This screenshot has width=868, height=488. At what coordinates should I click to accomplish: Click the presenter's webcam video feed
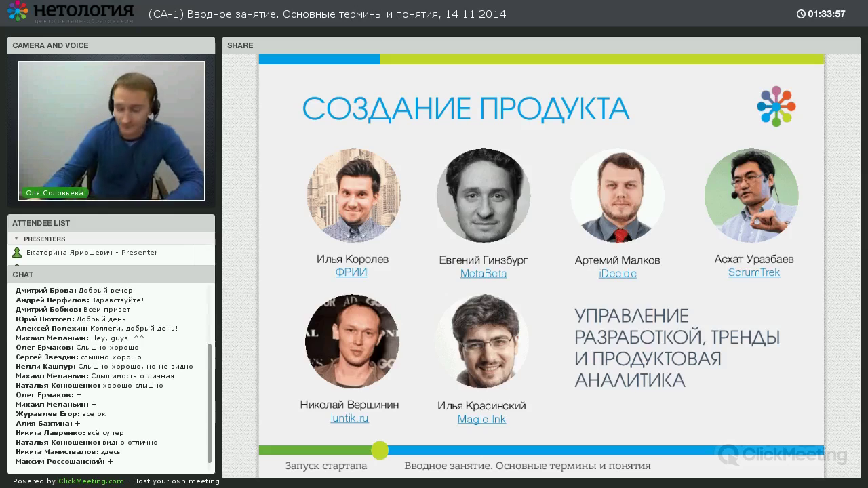(111, 130)
